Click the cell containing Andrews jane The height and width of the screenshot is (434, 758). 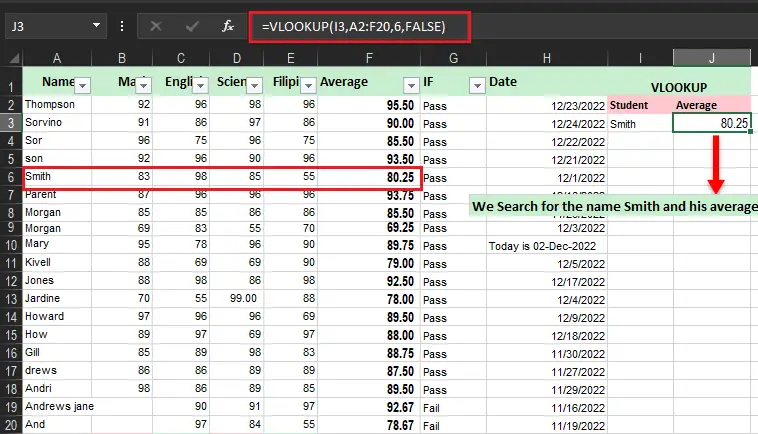tap(57, 406)
